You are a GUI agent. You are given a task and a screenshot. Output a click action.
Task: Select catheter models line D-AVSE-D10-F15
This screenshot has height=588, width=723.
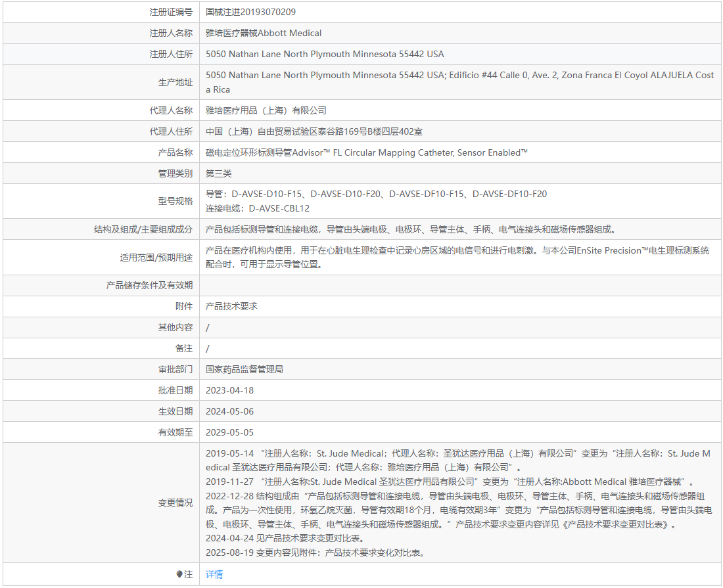(376, 194)
